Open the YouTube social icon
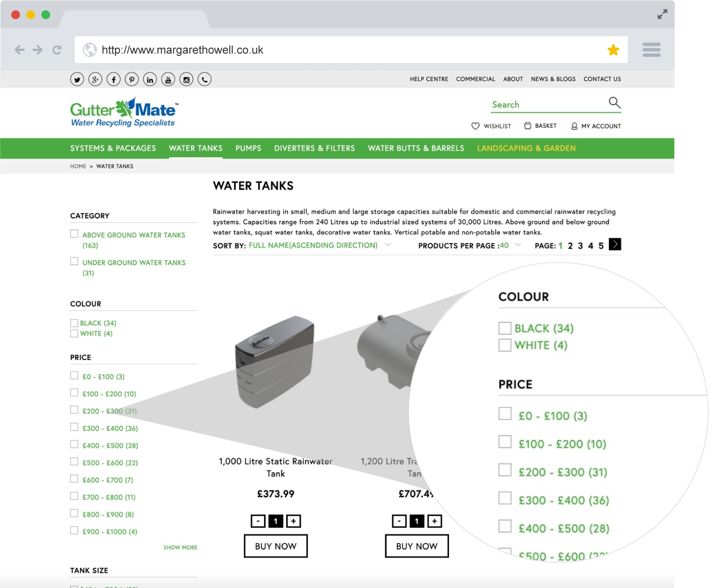713x588 pixels. click(168, 80)
